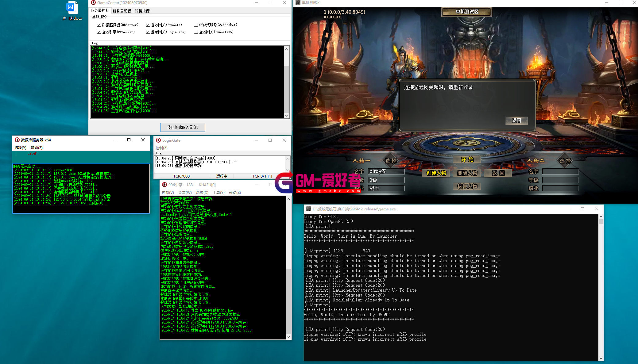Open 控制(V) menu in 996引擎 window
The image size is (638, 364).
(168, 193)
